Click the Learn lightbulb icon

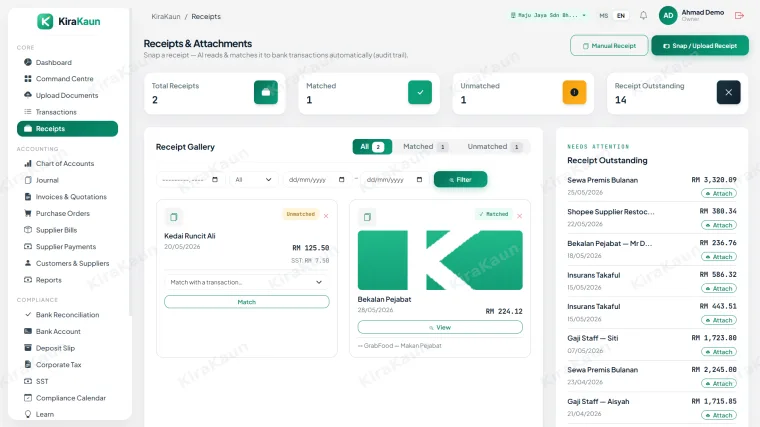point(28,414)
